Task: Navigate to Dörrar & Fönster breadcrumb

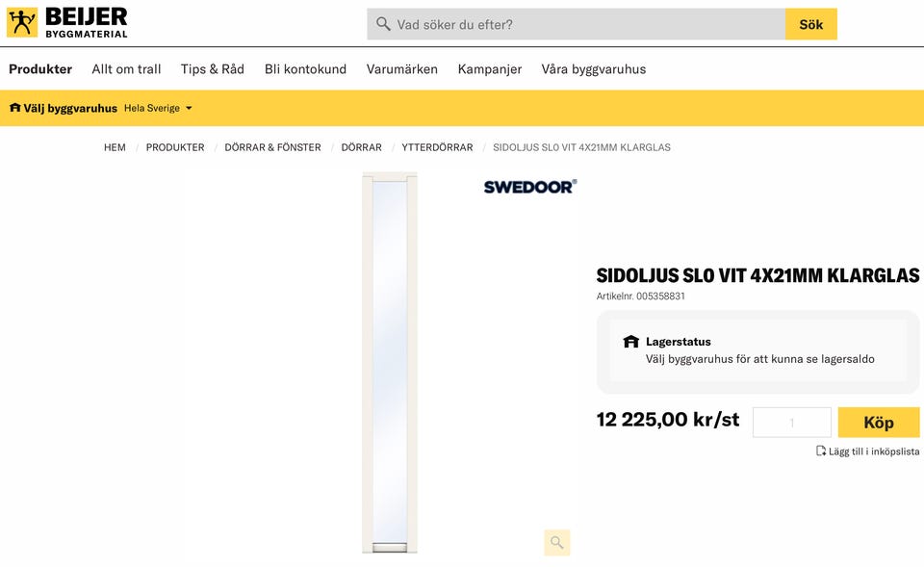Action: point(272,147)
